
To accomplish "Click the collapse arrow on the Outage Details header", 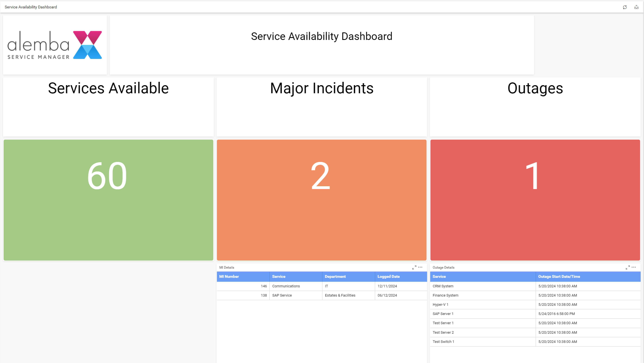I will (628, 267).
